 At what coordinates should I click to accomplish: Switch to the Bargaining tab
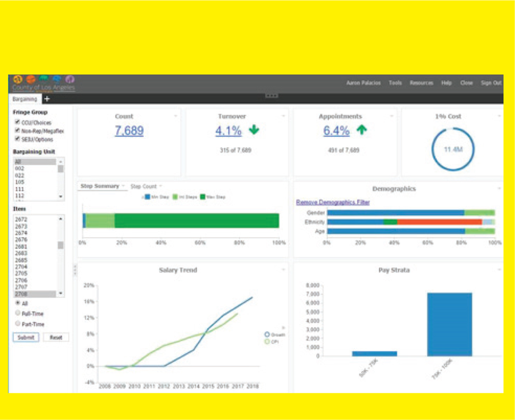(x=25, y=99)
